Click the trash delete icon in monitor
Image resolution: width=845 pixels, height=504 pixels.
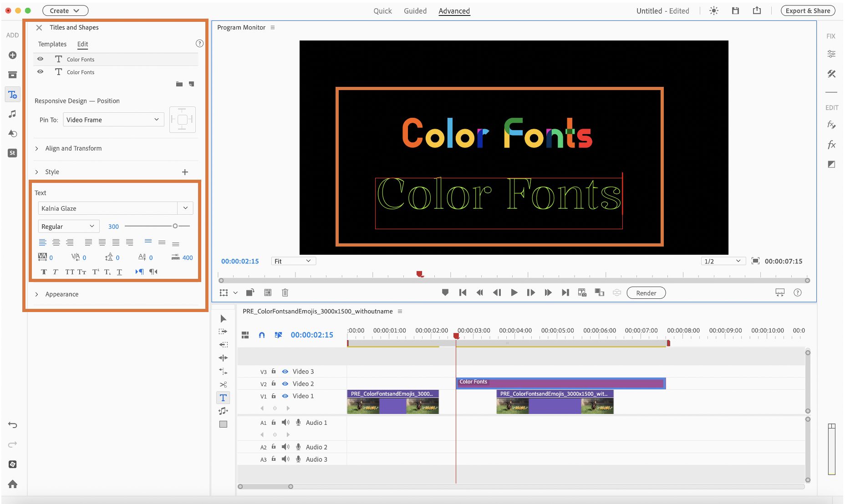285,293
